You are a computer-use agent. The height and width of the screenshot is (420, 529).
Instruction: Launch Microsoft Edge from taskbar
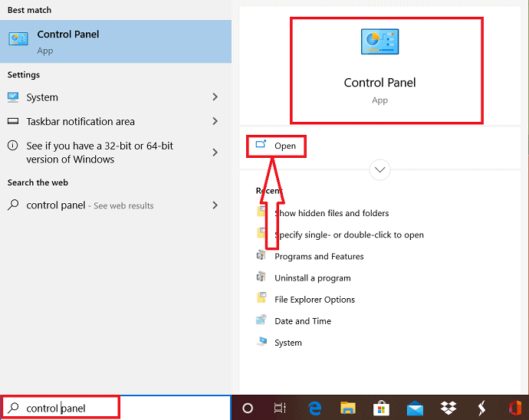click(x=314, y=409)
